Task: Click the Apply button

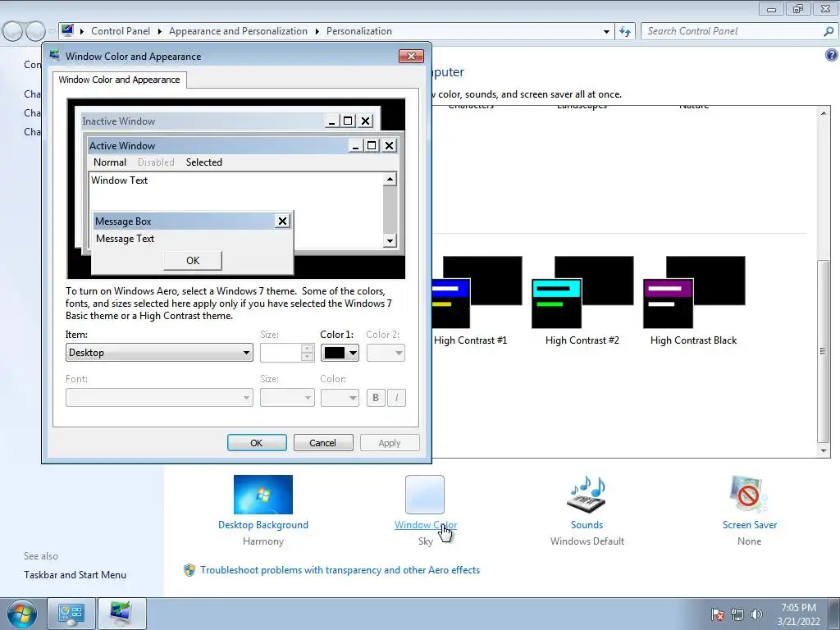Action: click(390, 443)
